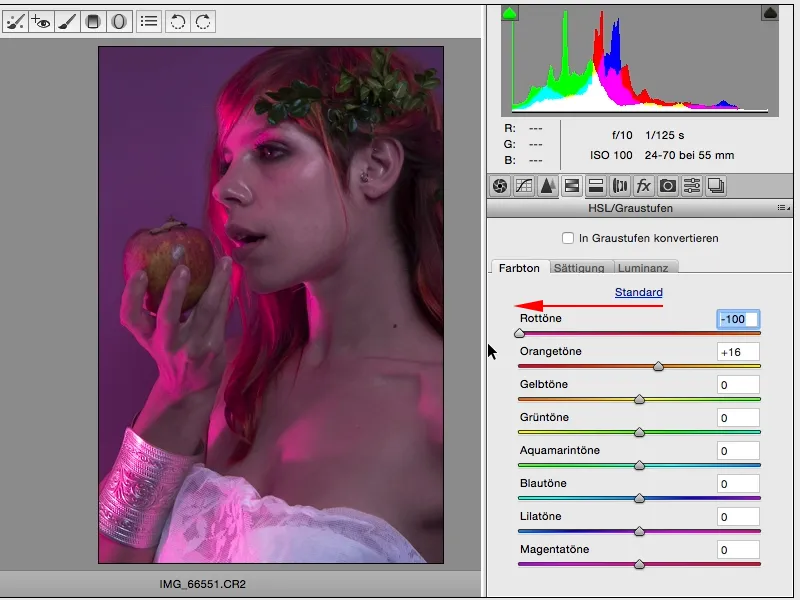Open the Snapshots panel icon

(716, 186)
